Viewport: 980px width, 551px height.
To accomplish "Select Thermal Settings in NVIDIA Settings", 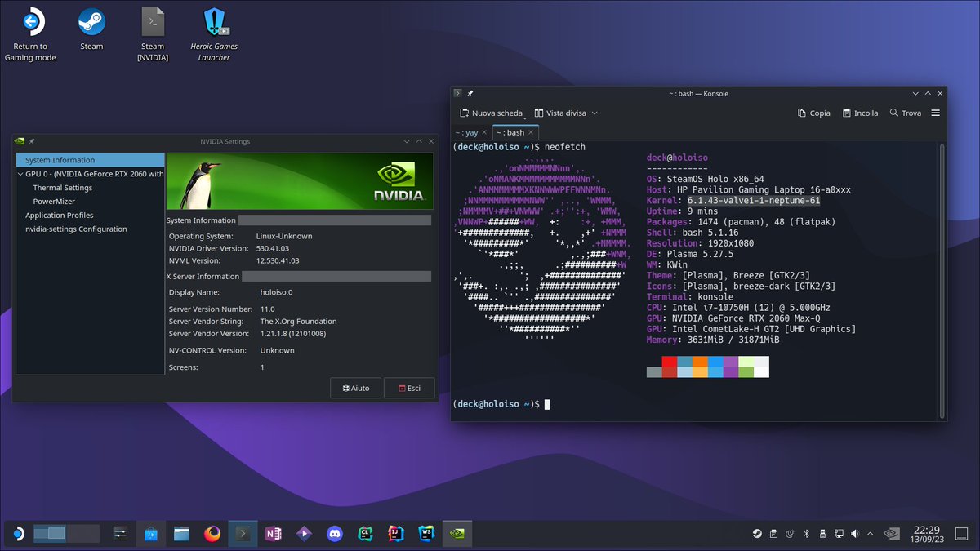I will (x=63, y=188).
